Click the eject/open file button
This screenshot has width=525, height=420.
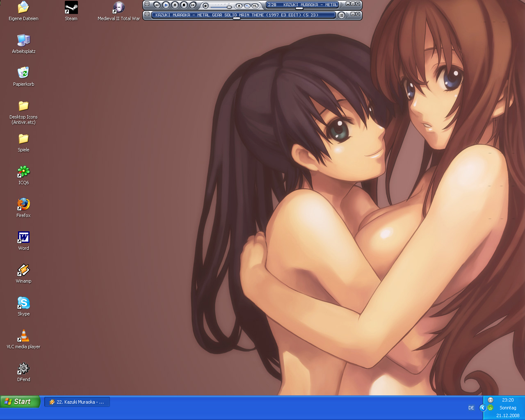coord(239,6)
